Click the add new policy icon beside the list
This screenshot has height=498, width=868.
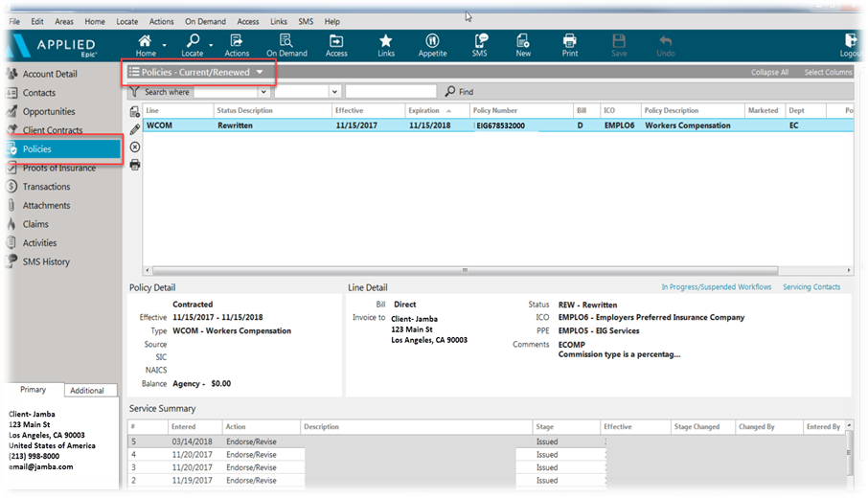point(135,112)
